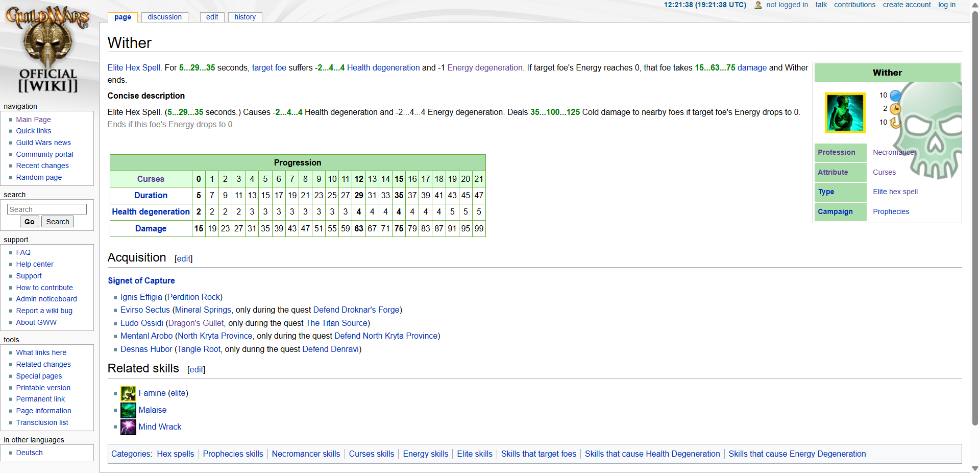Open Mentanl Arobo link

146,336
